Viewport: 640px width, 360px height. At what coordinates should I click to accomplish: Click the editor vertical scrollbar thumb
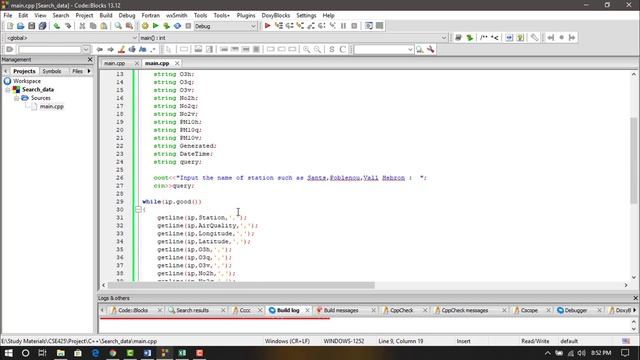tap(633, 160)
